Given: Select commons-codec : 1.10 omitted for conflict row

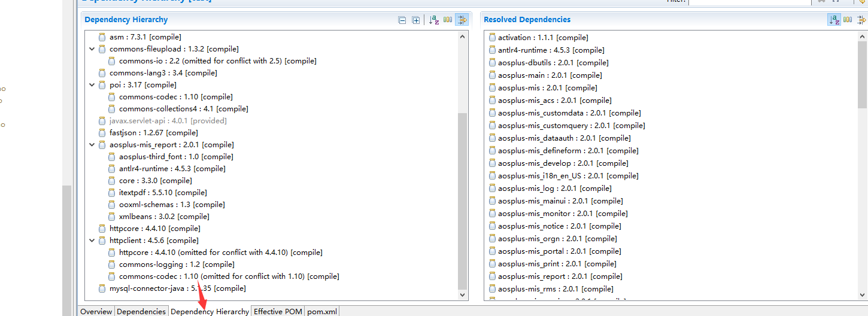Looking at the screenshot, I should coord(229,276).
